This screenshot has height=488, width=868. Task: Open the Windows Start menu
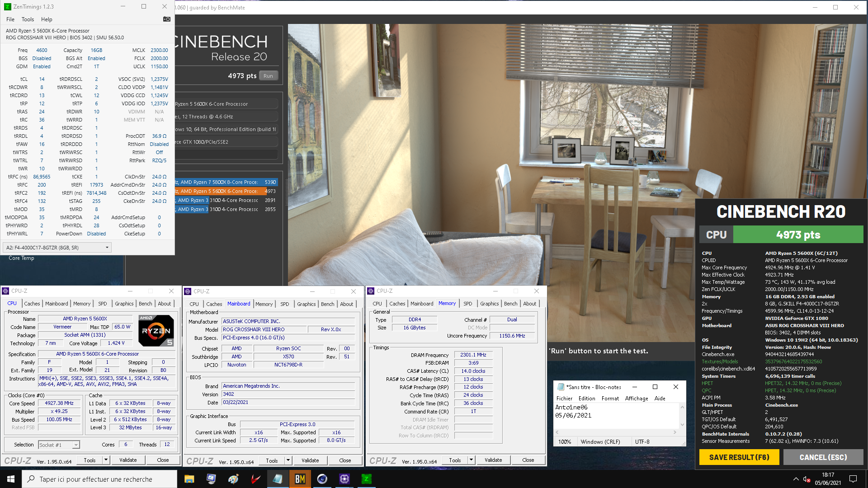point(11,479)
